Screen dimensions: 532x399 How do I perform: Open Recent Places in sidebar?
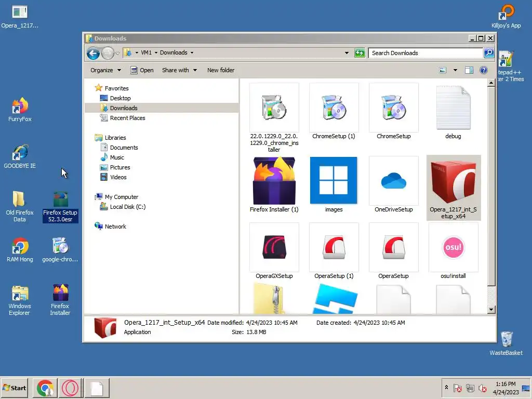[x=127, y=118]
